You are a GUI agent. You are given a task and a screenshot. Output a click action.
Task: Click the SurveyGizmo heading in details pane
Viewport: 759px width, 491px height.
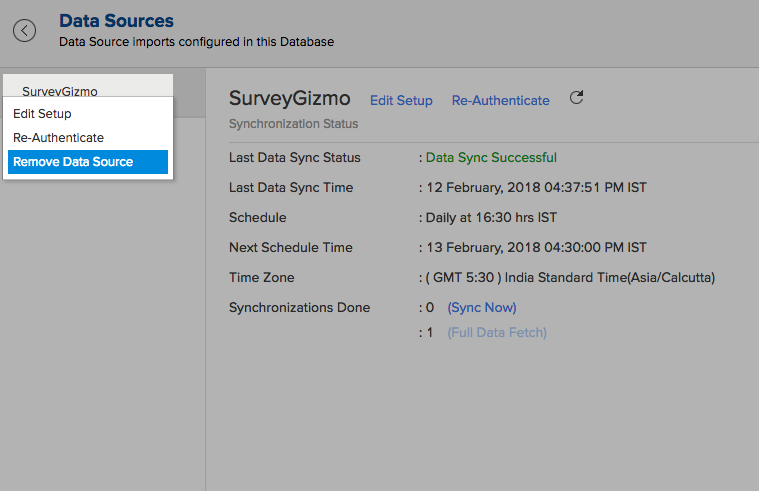[289, 98]
